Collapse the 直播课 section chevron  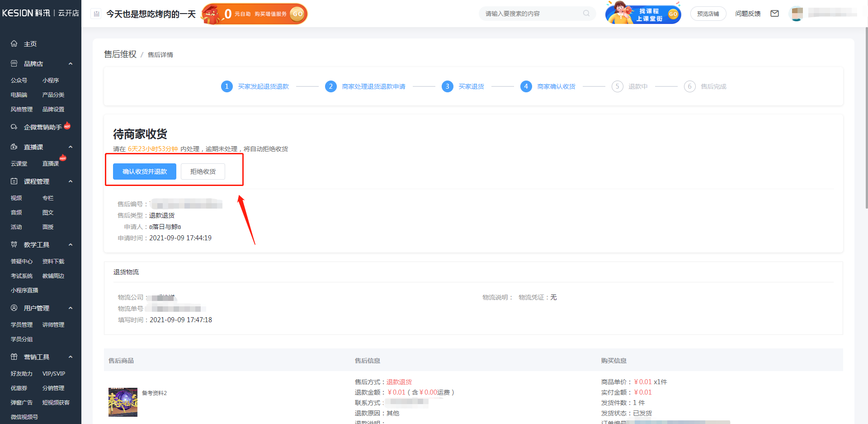(x=71, y=147)
